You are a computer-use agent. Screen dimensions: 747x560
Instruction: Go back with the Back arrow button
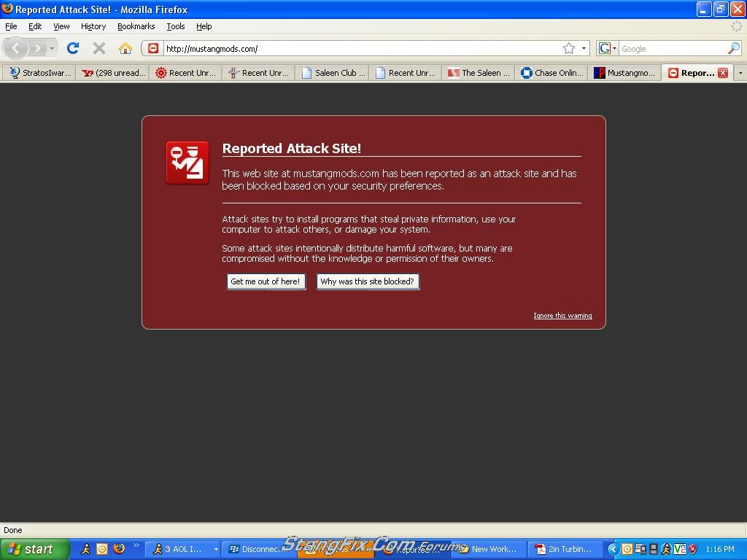tap(16, 48)
